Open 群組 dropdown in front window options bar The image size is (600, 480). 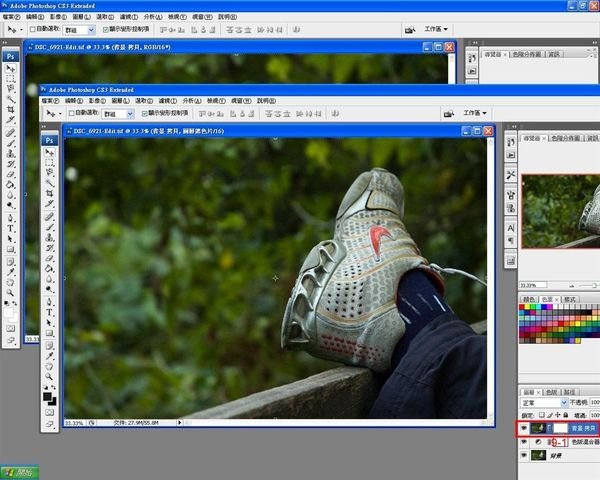coord(118,114)
